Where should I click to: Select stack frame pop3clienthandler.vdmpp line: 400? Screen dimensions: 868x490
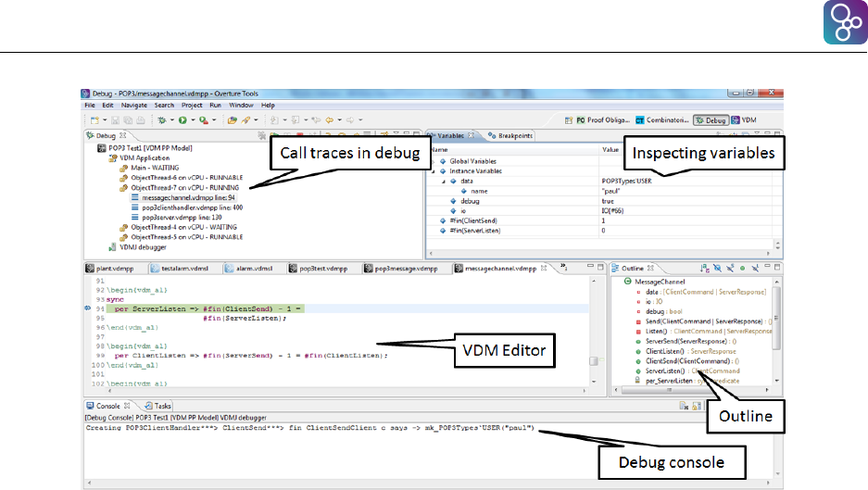(186, 207)
